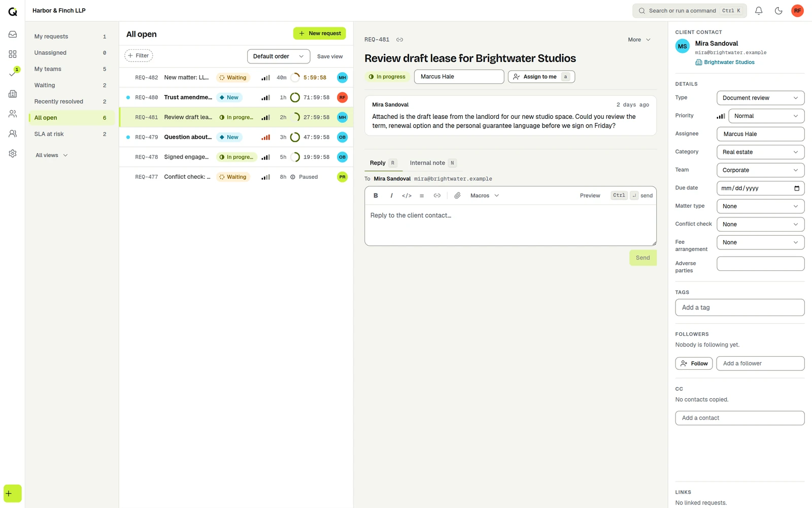This screenshot has width=812, height=508.
Task: Insert link in reply editor
Action: (x=437, y=196)
